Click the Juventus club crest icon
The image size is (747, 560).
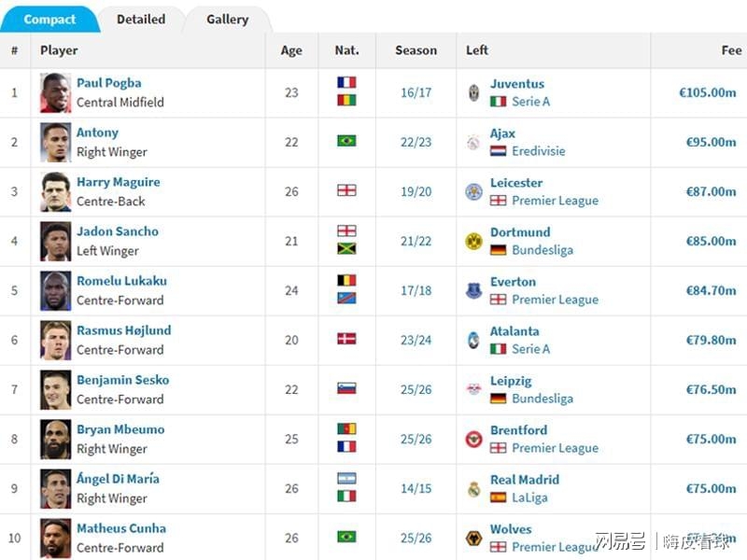[x=473, y=92]
